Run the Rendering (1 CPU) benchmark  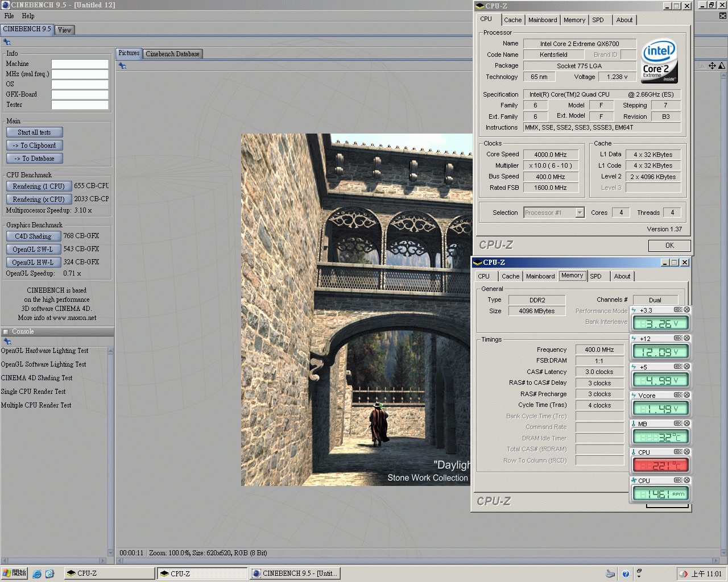tap(39, 186)
